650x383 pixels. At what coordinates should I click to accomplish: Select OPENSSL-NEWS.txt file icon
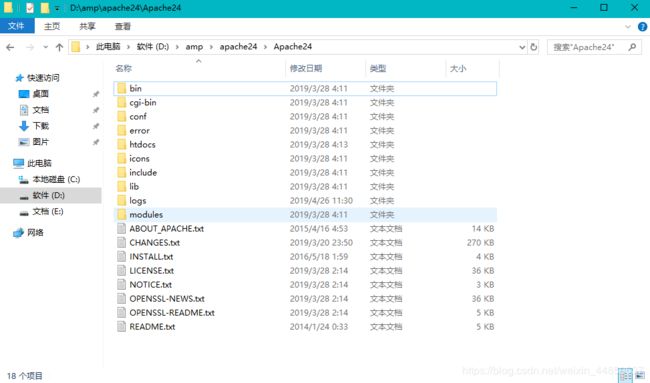[121, 299]
